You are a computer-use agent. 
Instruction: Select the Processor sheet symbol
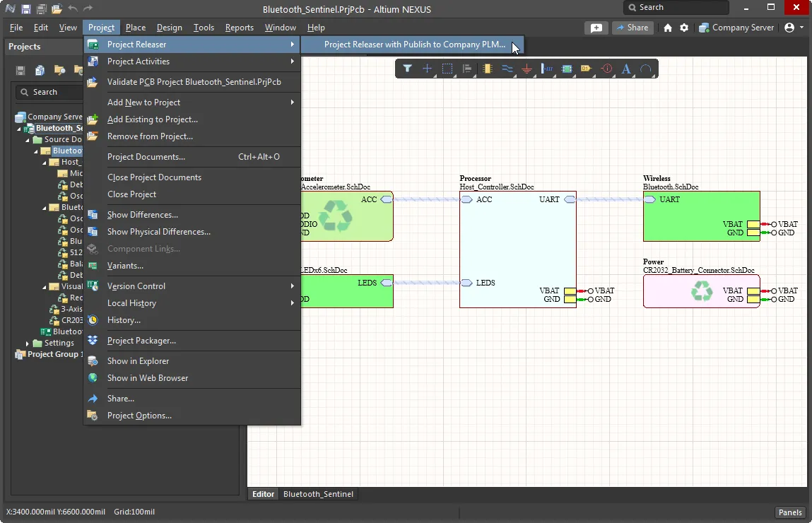[x=518, y=249]
